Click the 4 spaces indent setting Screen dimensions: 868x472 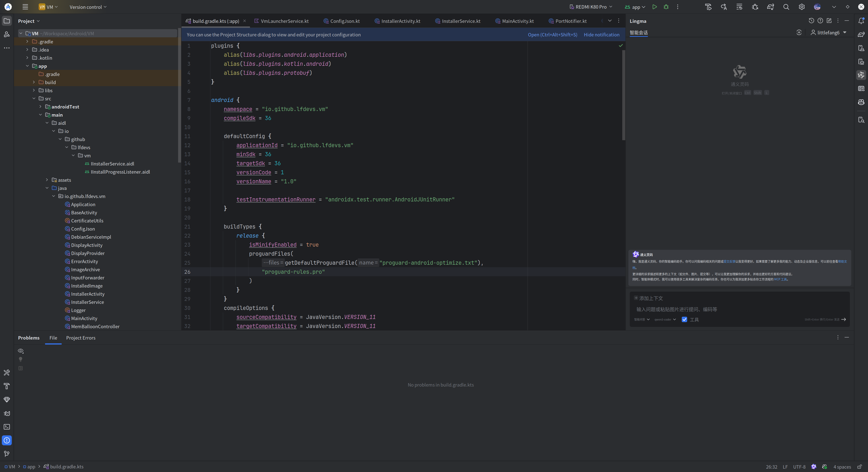842,467
